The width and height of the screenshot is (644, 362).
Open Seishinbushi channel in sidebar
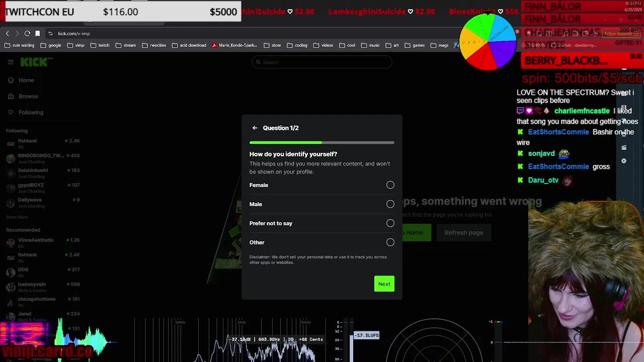click(x=43, y=173)
